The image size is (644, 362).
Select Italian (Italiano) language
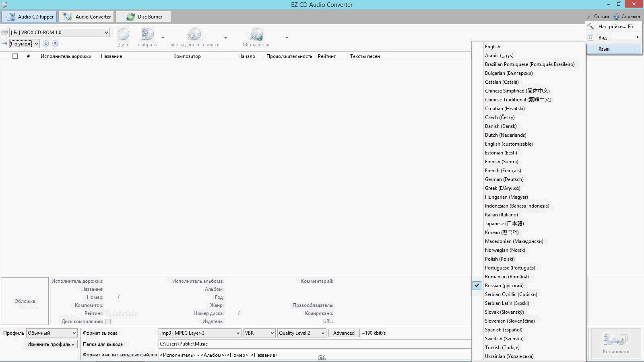click(x=528, y=215)
